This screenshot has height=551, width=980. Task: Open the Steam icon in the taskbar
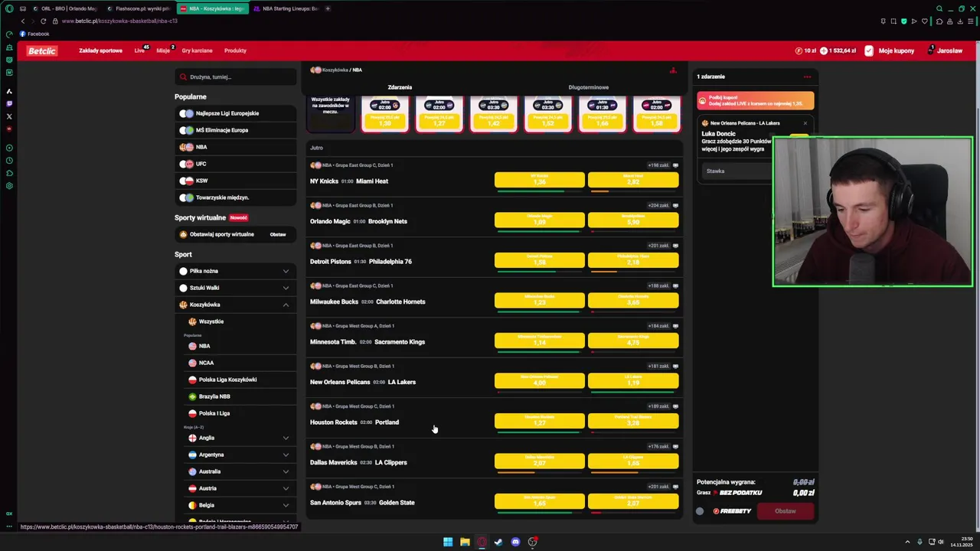(498, 542)
